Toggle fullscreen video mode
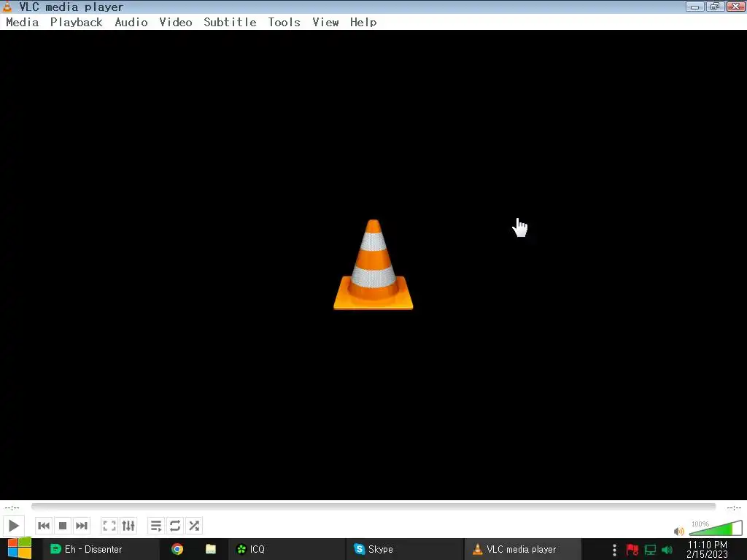The height and width of the screenshot is (560, 747). pos(109,526)
